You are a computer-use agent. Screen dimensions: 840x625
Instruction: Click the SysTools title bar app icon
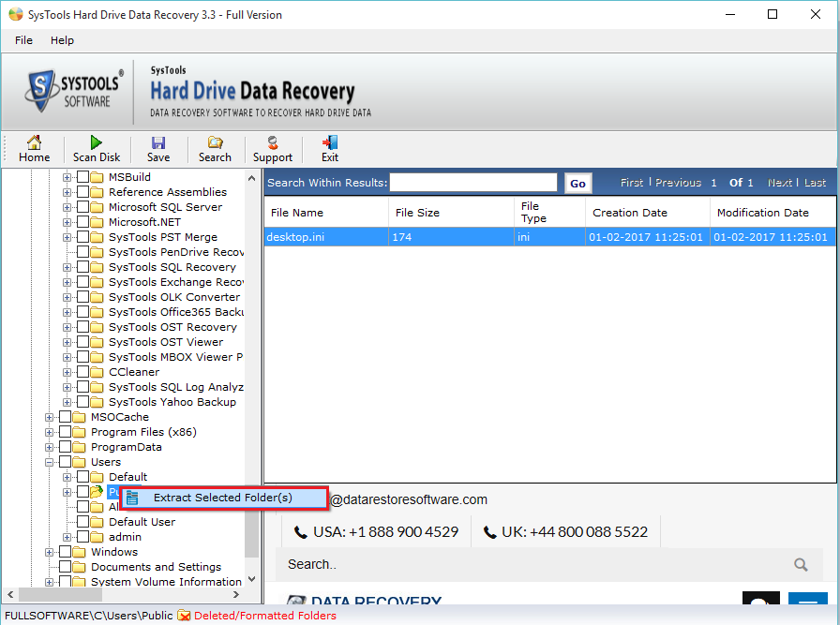[16, 14]
